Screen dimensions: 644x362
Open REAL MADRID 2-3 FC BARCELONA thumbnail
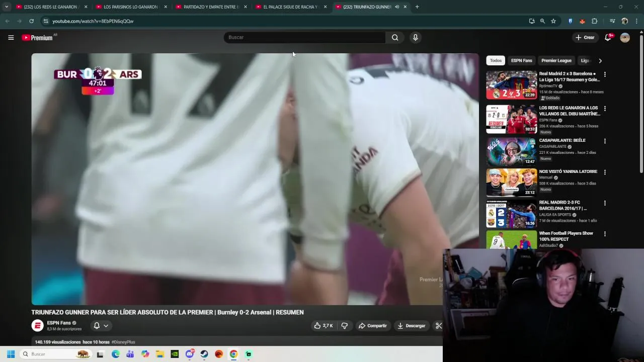[x=511, y=214]
